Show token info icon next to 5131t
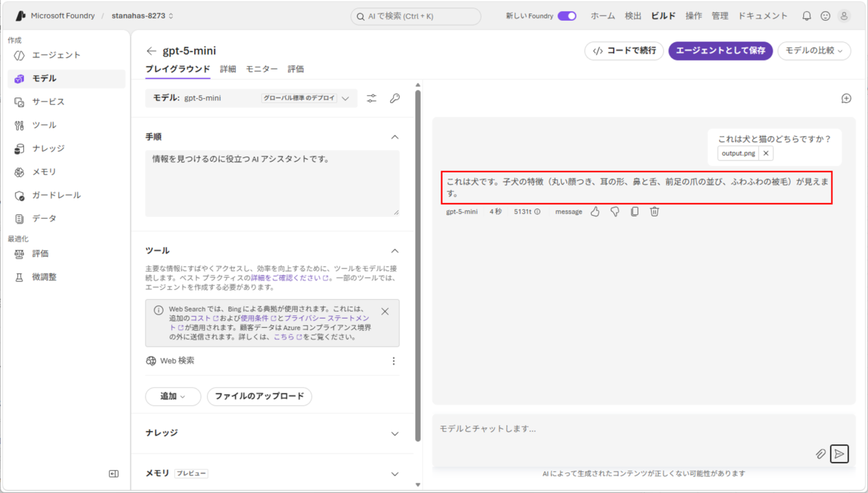Image resolution: width=868 pixels, height=493 pixels. 537,212
